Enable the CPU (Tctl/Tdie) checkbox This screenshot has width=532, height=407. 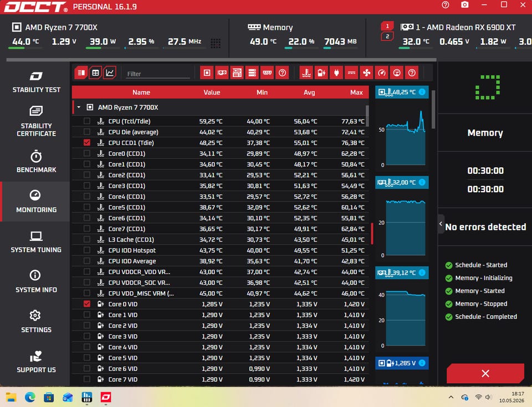pos(87,121)
